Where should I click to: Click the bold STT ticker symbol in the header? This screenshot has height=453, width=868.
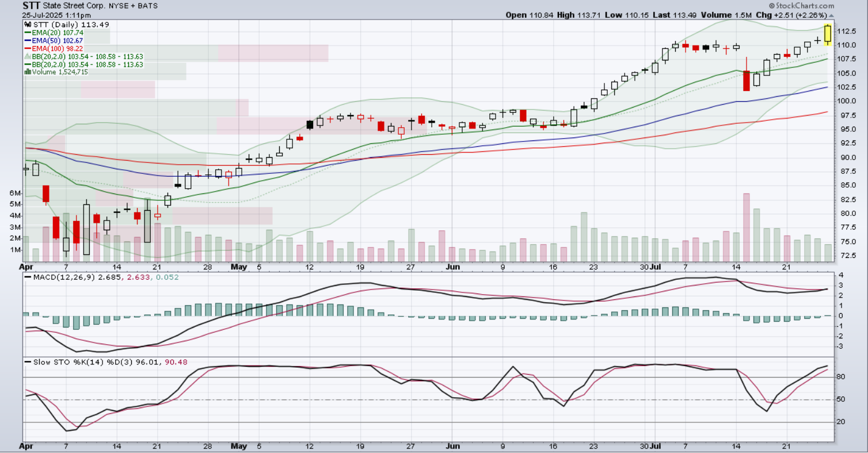32,6
